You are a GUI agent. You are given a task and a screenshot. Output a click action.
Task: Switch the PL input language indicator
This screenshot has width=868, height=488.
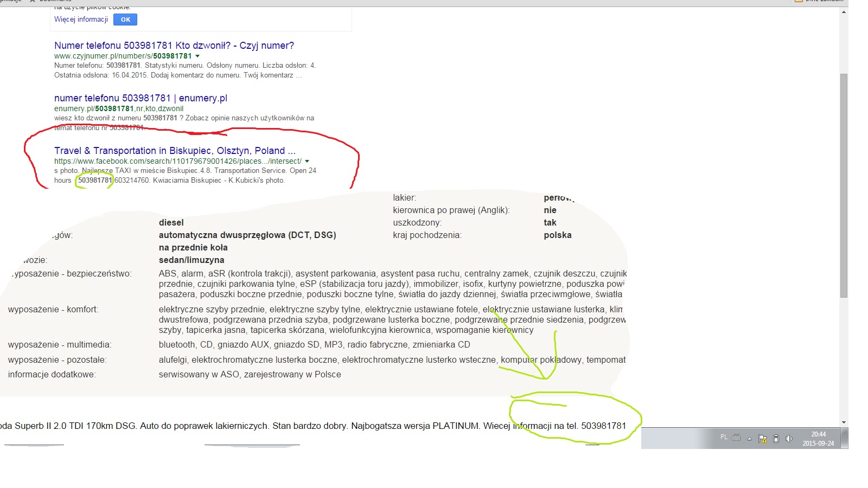(724, 437)
